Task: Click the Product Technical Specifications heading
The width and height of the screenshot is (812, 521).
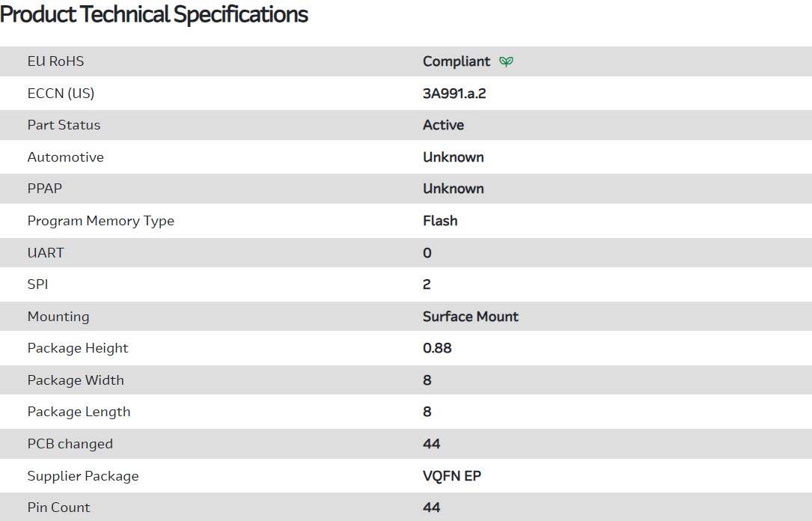Action: 154,14
